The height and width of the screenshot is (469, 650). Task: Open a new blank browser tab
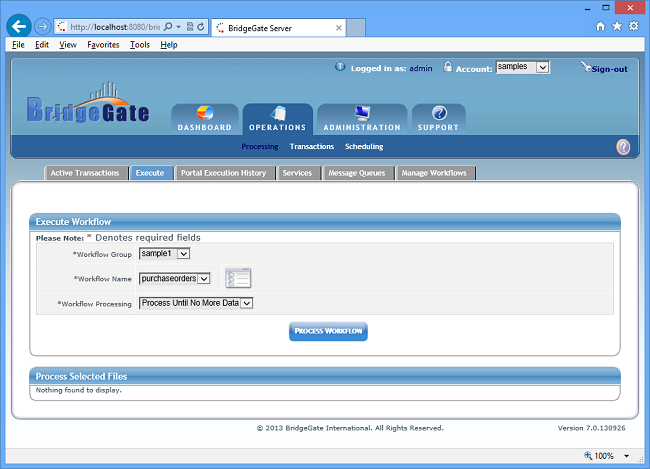[356, 28]
